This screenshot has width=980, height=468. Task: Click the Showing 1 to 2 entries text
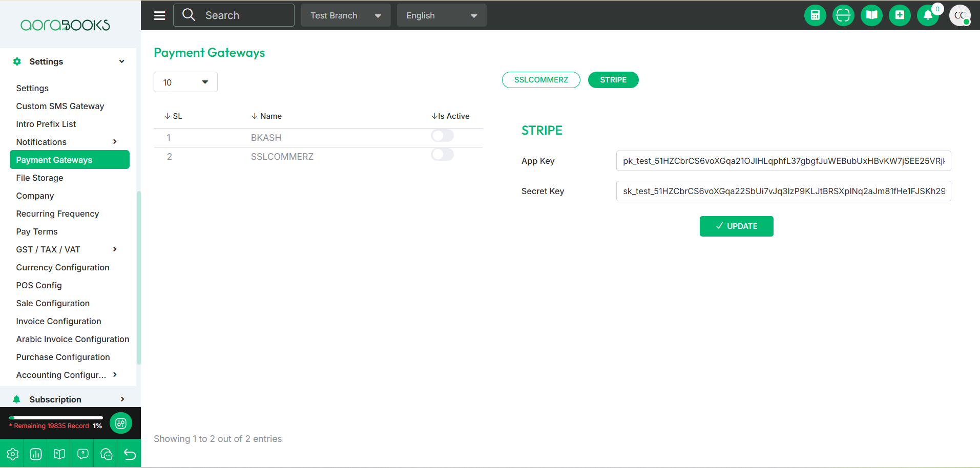point(218,439)
